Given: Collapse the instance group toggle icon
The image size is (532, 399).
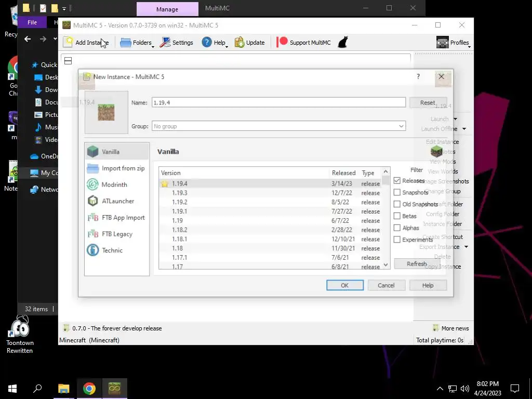Looking at the screenshot, I should pyautogui.click(x=68, y=61).
